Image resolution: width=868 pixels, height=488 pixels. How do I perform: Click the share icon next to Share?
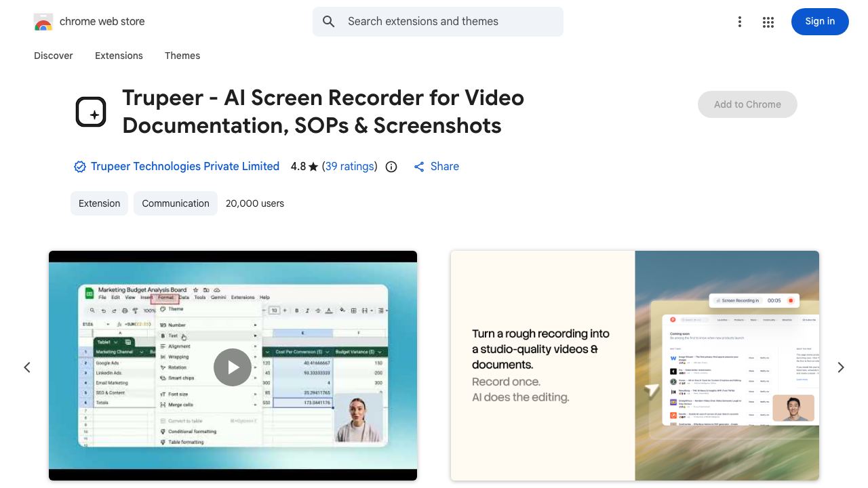point(419,167)
